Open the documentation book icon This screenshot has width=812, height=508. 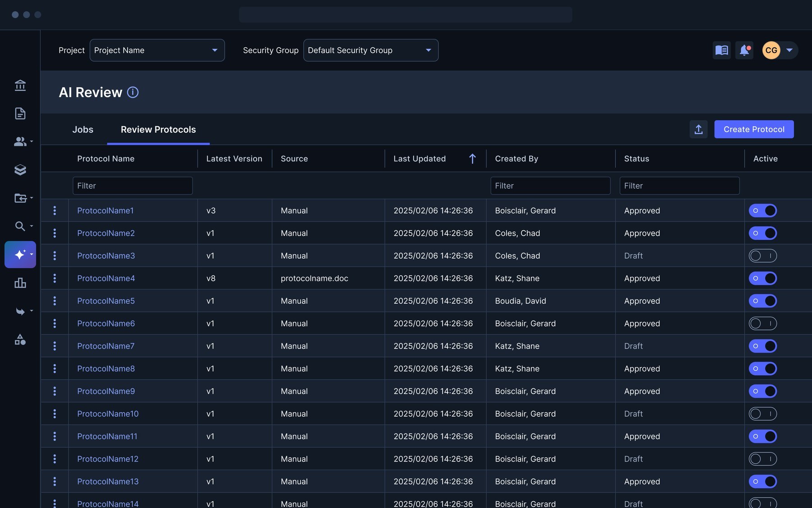point(722,50)
